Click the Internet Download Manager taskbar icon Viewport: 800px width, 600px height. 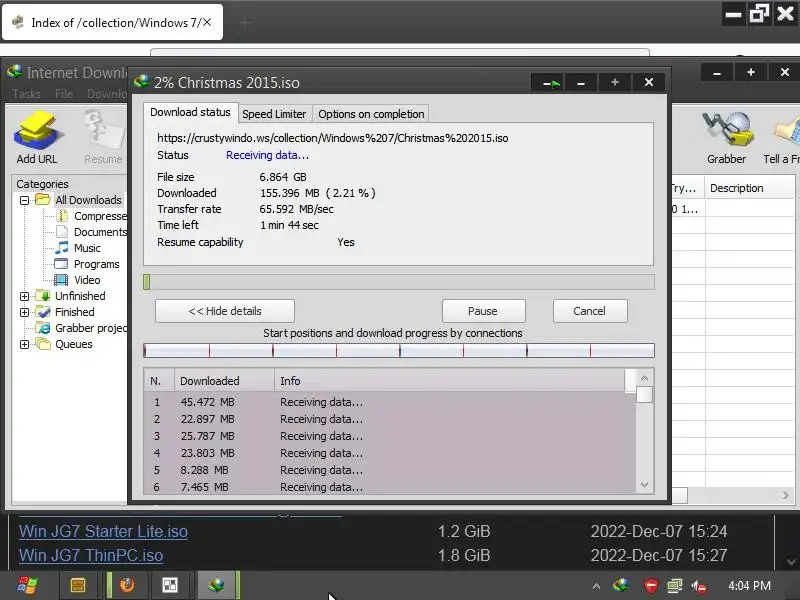click(x=216, y=585)
